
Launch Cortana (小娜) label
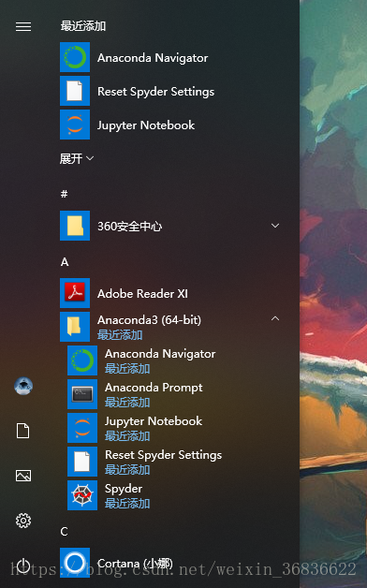point(135,564)
